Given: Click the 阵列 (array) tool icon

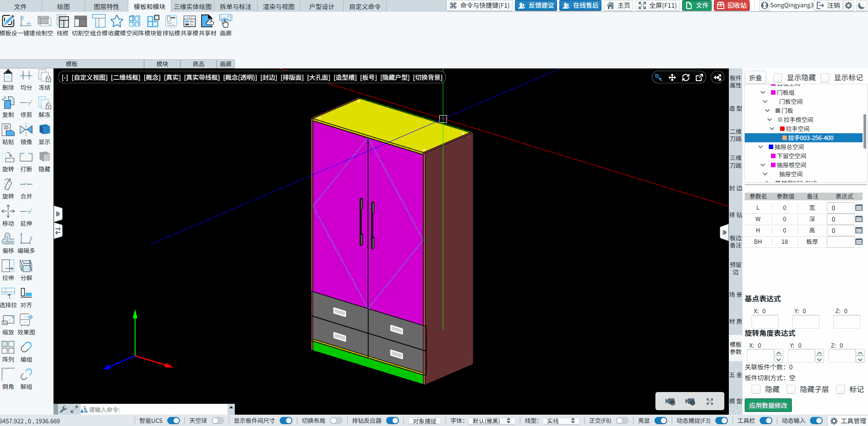Looking at the screenshot, I should pyautogui.click(x=8, y=348).
